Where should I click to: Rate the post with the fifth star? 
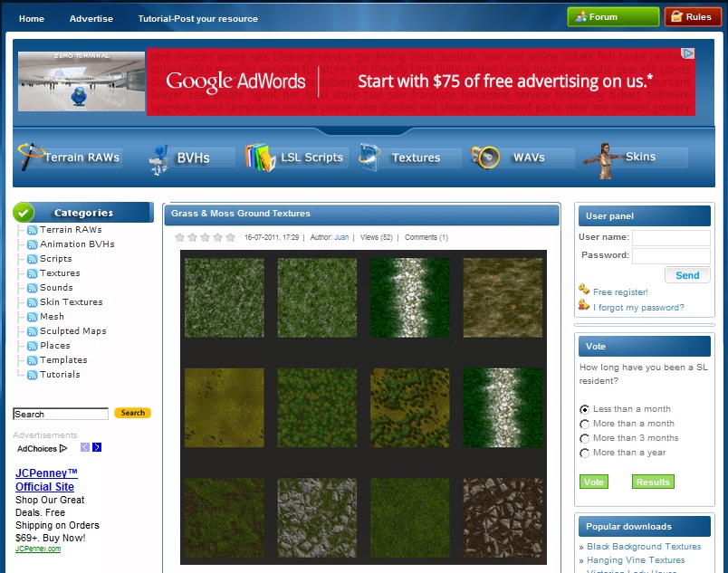(x=230, y=237)
